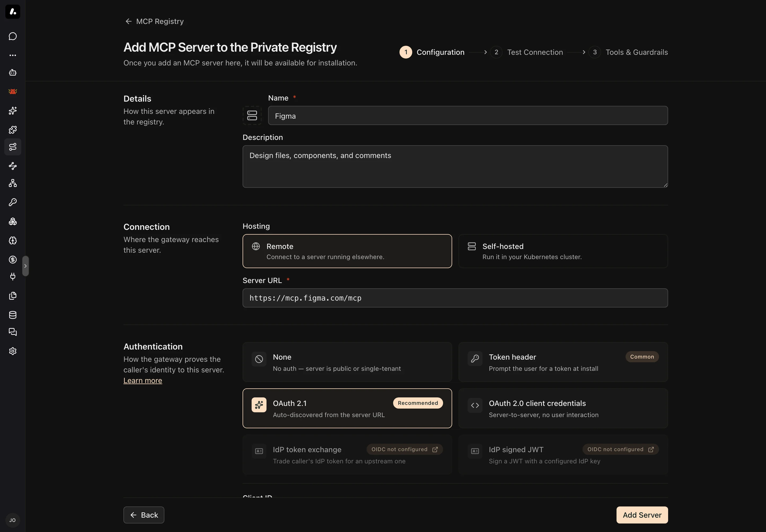Viewport: 766px width, 532px height.
Task: Open the settings gear icon in sidebar
Action: click(13, 351)
